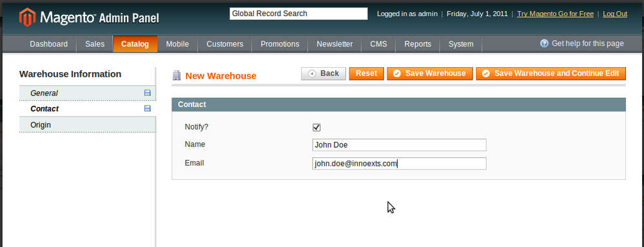Screen dimensions: 644x247
Task: Click the Magento logo icon
Action: (26, 17)
